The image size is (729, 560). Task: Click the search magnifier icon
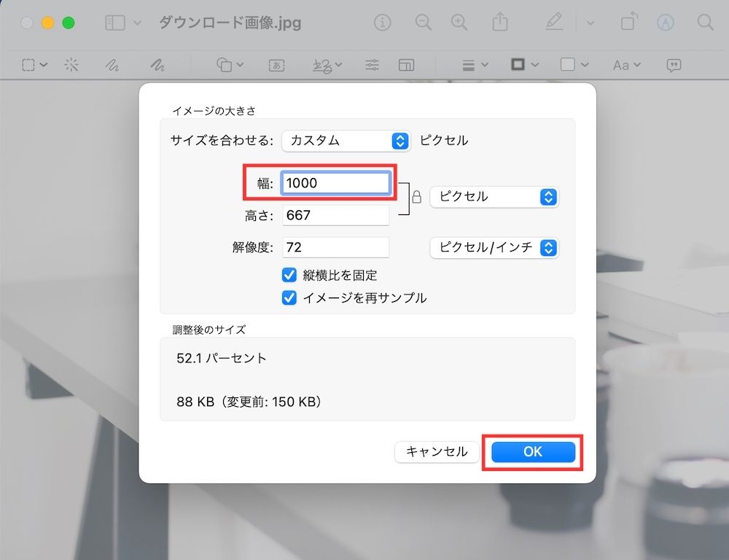(x=705, y=23)
